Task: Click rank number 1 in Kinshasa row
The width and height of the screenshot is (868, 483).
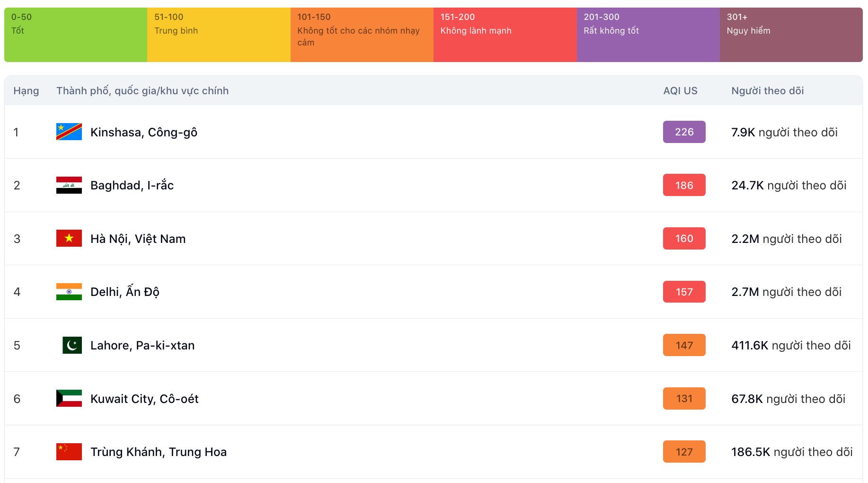Action: click(x=16, y=132)
